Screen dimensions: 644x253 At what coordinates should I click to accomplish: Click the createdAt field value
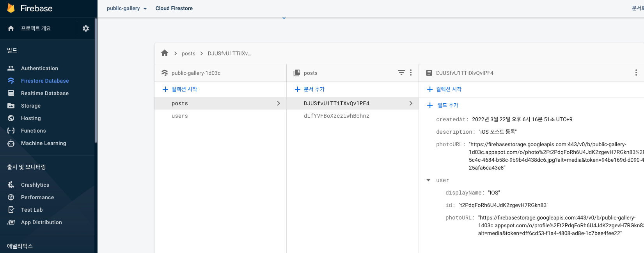pos(522,119)
